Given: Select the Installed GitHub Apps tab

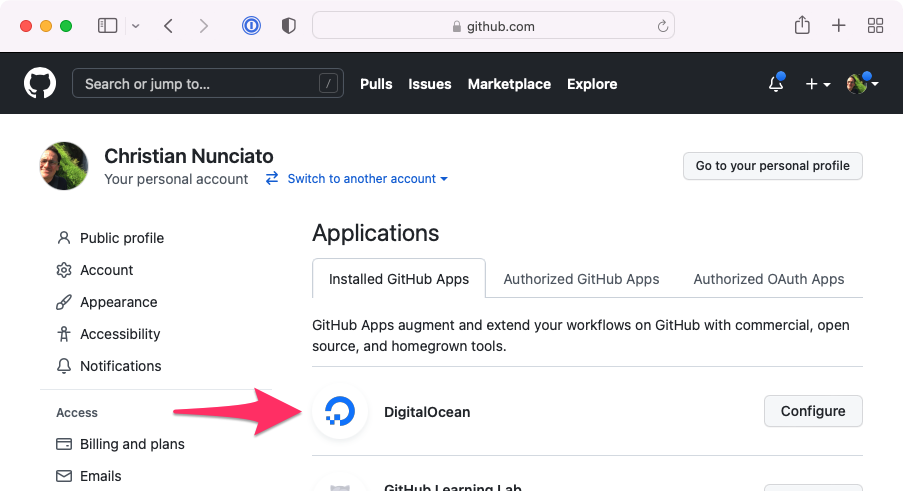Looking at the screenshot, I should click(399, 279).
